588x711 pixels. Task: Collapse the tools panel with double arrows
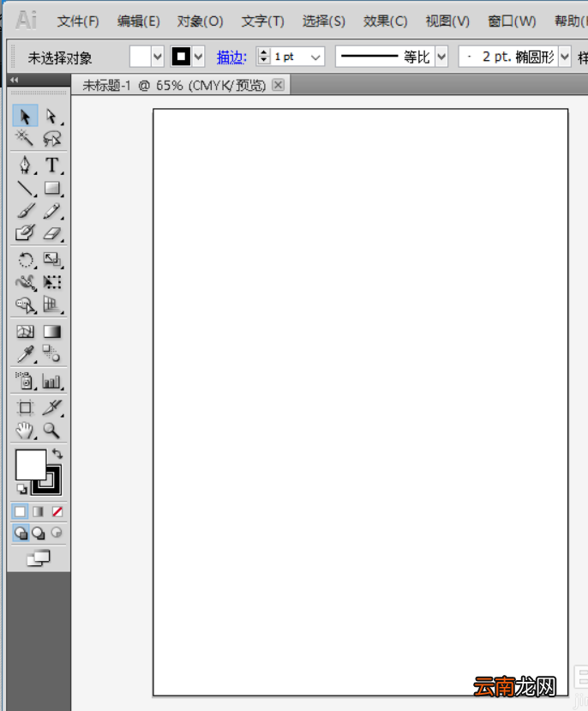[x=15, y=80]
